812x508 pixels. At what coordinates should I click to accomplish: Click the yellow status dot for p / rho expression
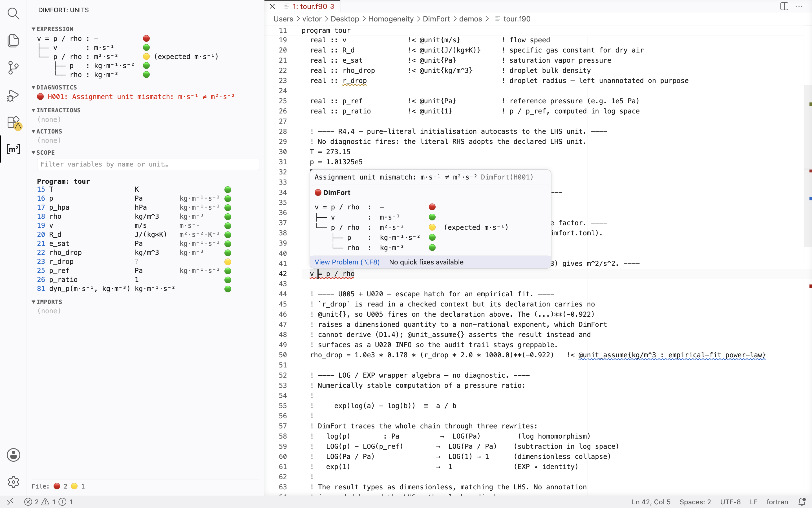(146, 56)
